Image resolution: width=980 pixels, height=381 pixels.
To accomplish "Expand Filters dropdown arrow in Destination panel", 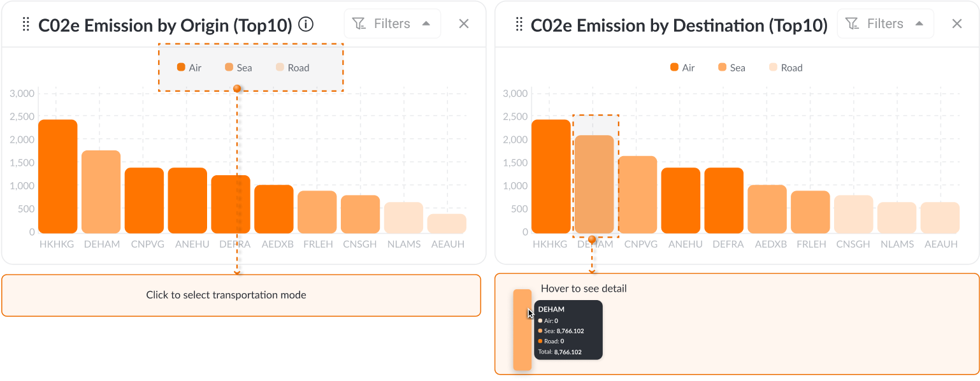I will (919, 24).
